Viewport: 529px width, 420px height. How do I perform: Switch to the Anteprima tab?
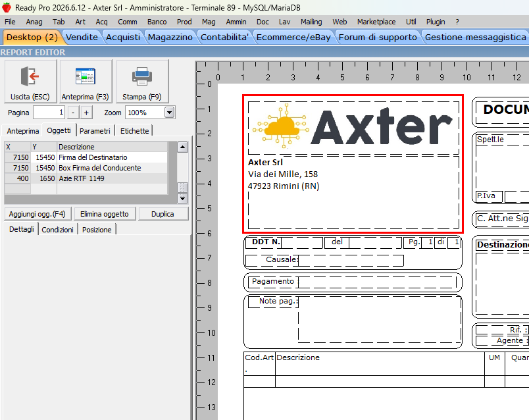coord(23,131)
